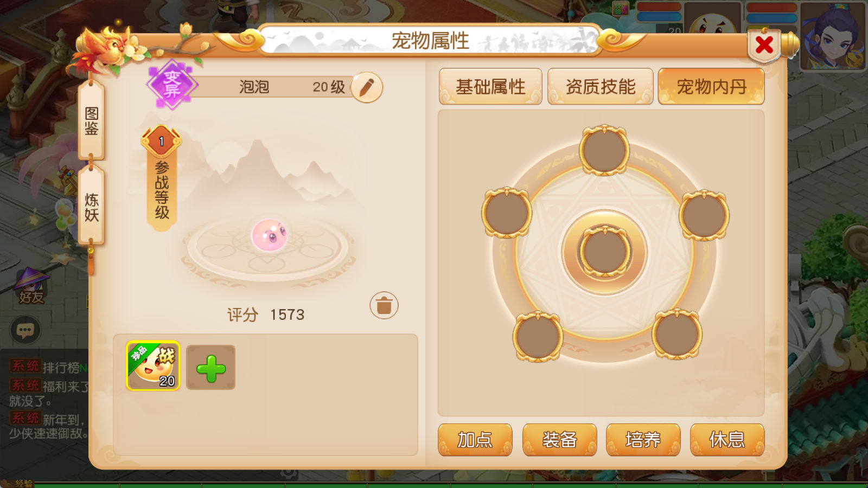Open the chat bubble icon

pos(25,330)
